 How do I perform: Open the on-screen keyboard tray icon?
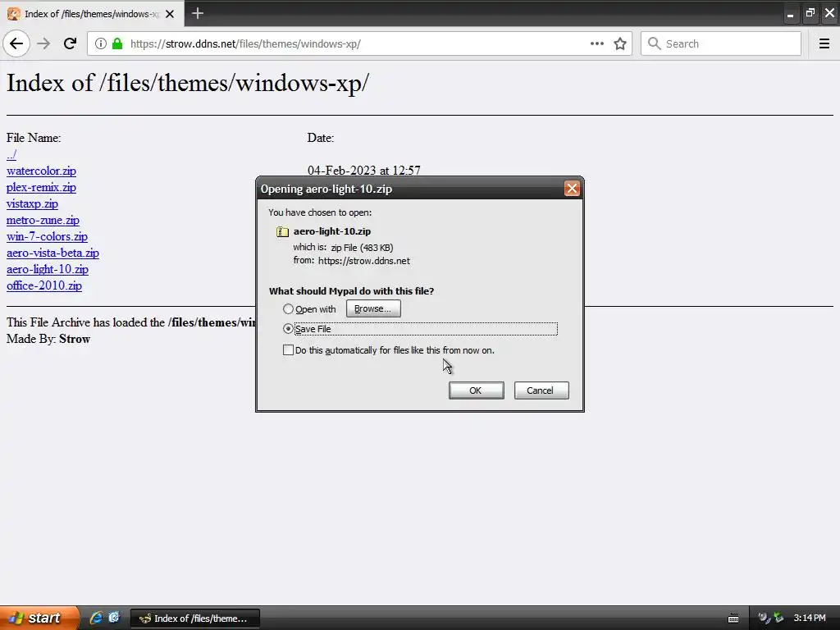(733, 619)
